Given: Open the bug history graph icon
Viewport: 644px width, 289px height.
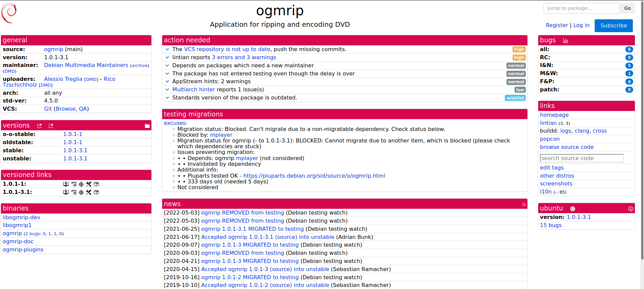Looking at the screenshot, I should [565, 41].
